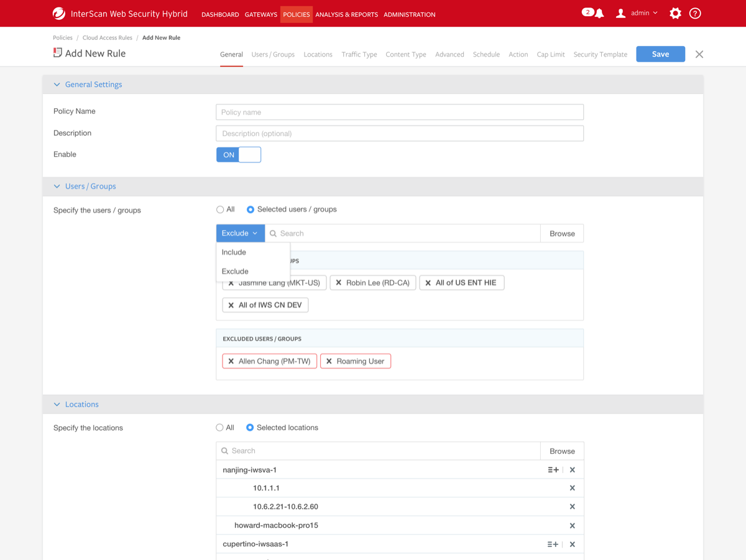Select the All locations radio button
746x560 pixels.
219,428
